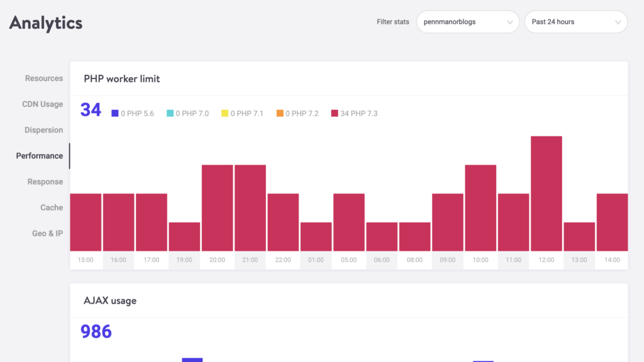Go to Resources analytics section
Image resolution: width=644 pixels, height=362 pixels.
44,79
